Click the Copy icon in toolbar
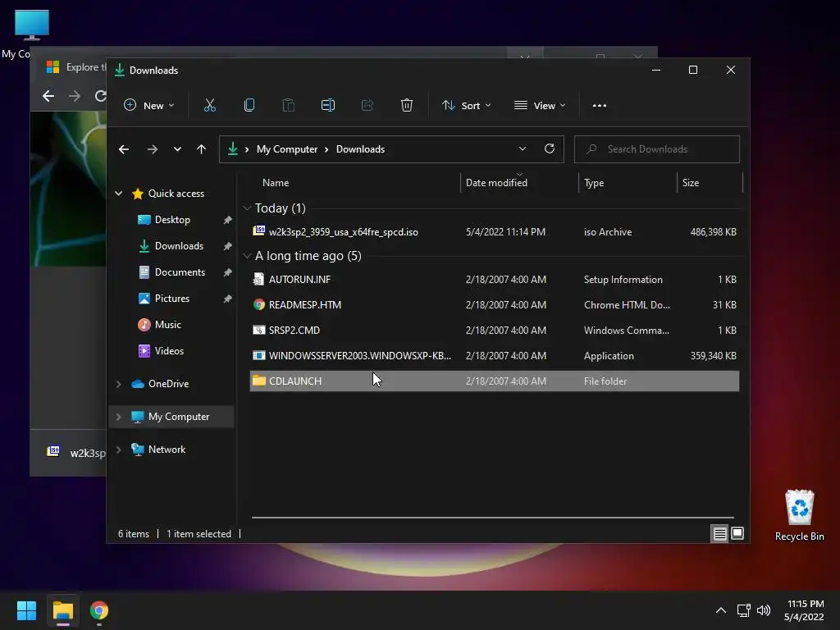This screenshot has width=840, height=630. [249, 106]
